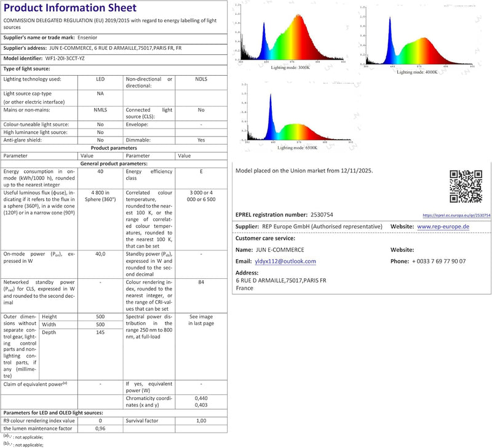Click the 'See image in last page' text
This screenshot has width=492, height=448.
click(x=201, y=320)
